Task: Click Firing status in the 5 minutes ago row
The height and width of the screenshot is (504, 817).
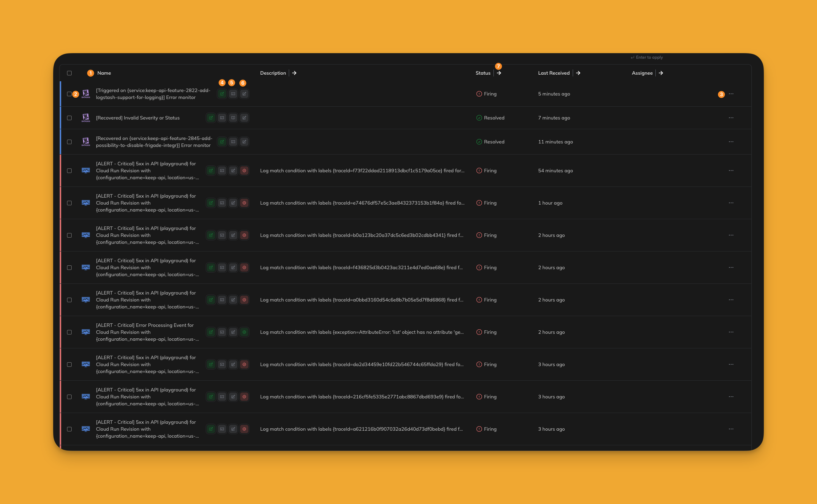Action: tap(486, 94)
